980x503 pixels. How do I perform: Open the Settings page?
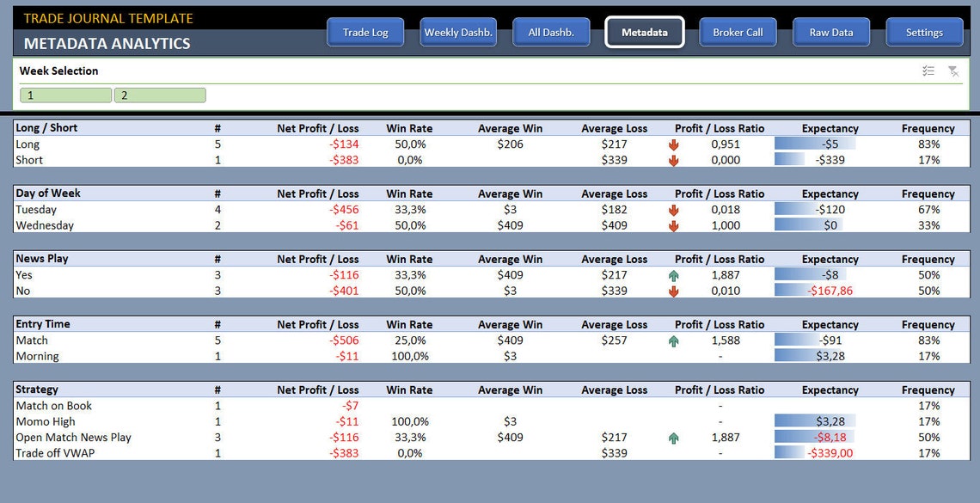(924, 32)
